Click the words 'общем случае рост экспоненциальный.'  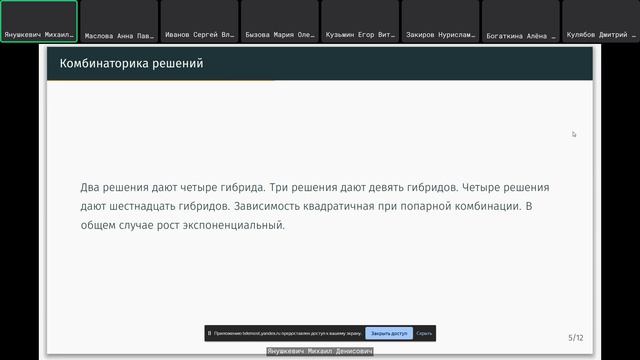[x=182, y=225]
